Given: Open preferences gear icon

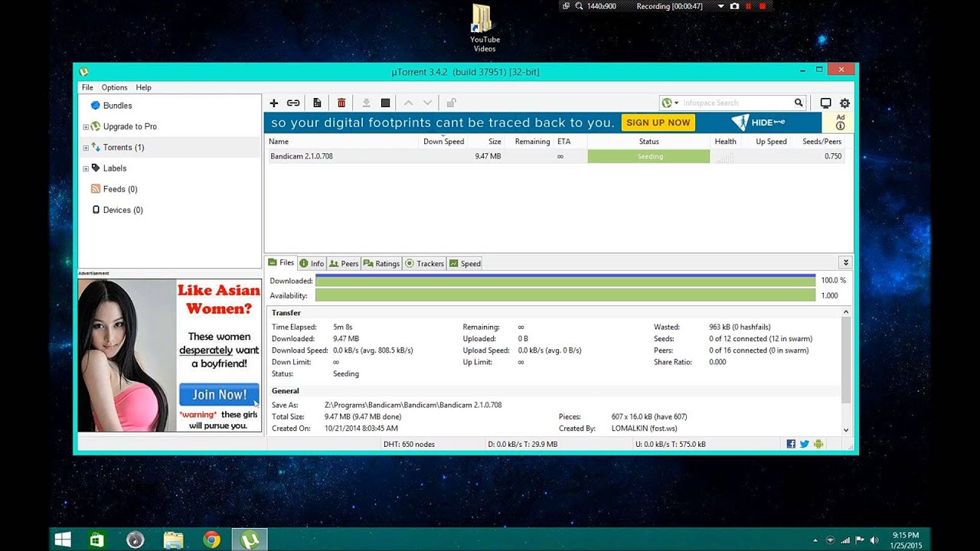Looking at the screenshot, I should [844, 103].
